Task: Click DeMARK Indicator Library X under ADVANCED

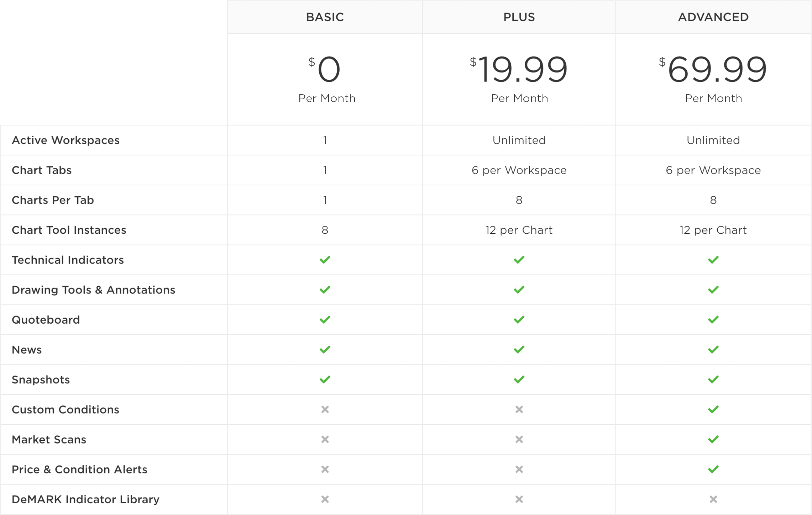Action: [713, 499]
